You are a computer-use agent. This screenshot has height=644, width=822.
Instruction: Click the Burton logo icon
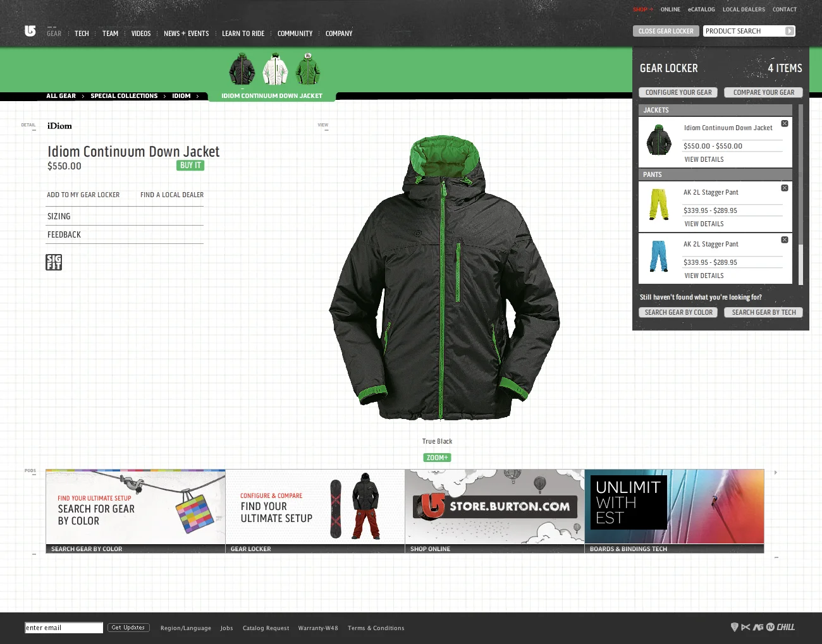(30, 31)
